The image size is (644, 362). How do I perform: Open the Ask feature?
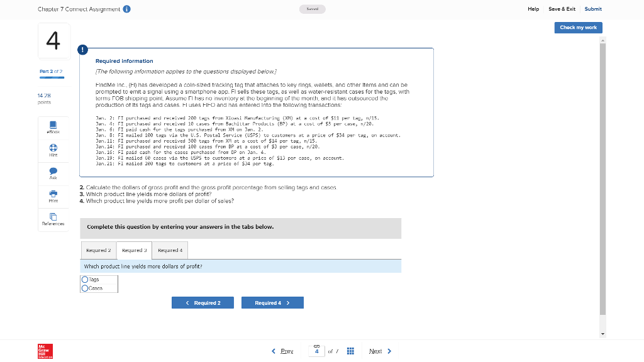coord(53,173)
